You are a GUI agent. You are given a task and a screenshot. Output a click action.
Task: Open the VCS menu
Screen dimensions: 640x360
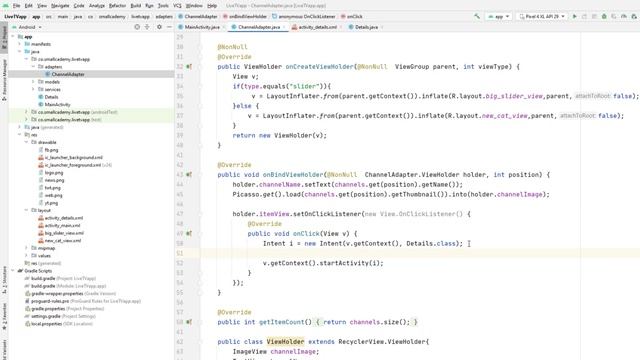click(x=177, y=6)
